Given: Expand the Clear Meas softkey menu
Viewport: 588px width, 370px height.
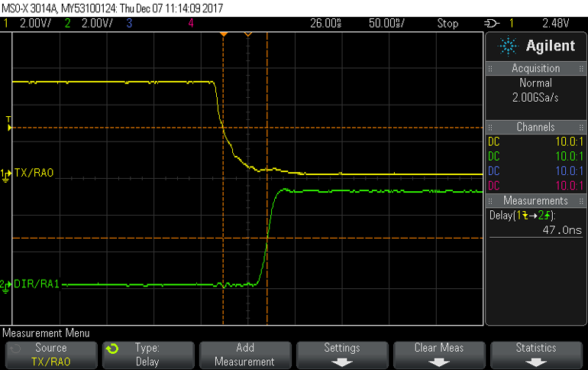Looking at the screenshot, I should (438, 354).
